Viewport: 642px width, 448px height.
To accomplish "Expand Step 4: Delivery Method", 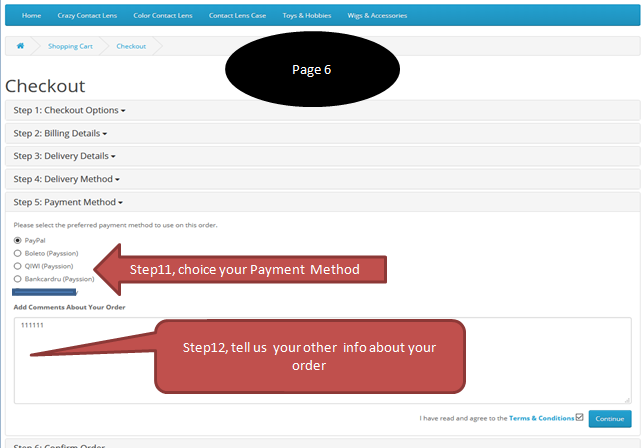I will [x=65, y=179].
